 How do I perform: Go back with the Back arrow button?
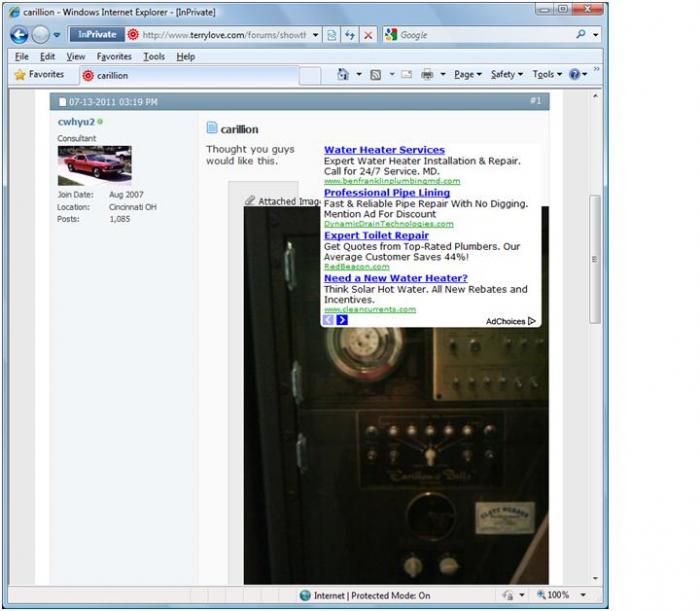(19, 35)
